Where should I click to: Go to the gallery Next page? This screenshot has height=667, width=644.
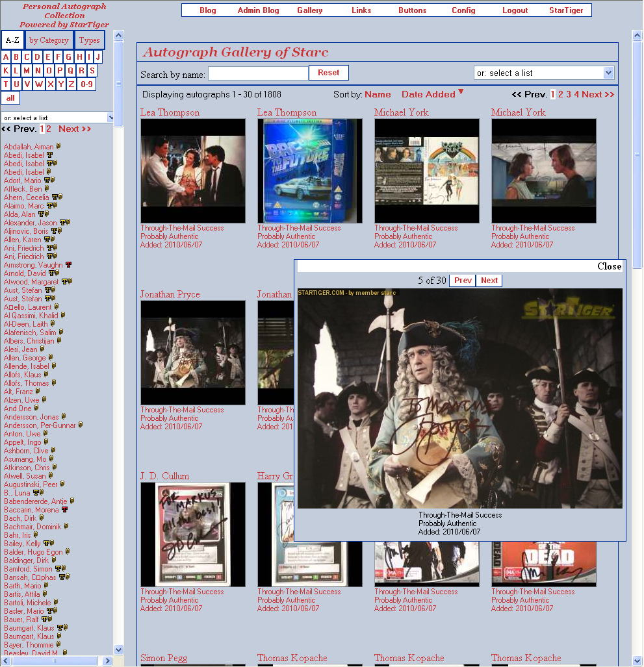pos(598,94)
